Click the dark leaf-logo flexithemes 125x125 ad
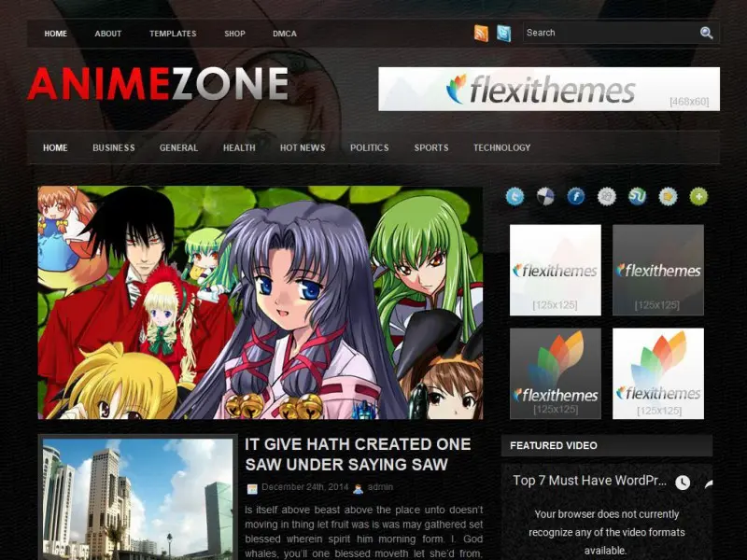The height and width of the screenshot is (560, 747). tap(556, 373)
